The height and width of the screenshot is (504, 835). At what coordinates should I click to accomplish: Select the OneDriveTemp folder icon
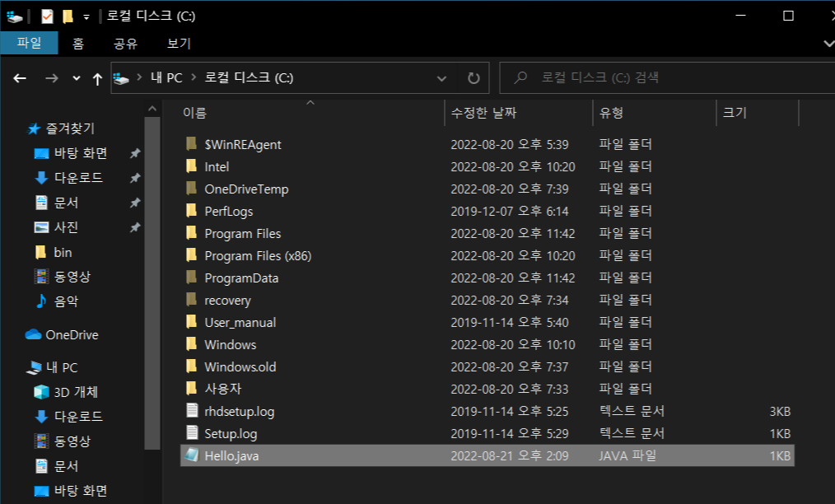[x=191, y=189]
